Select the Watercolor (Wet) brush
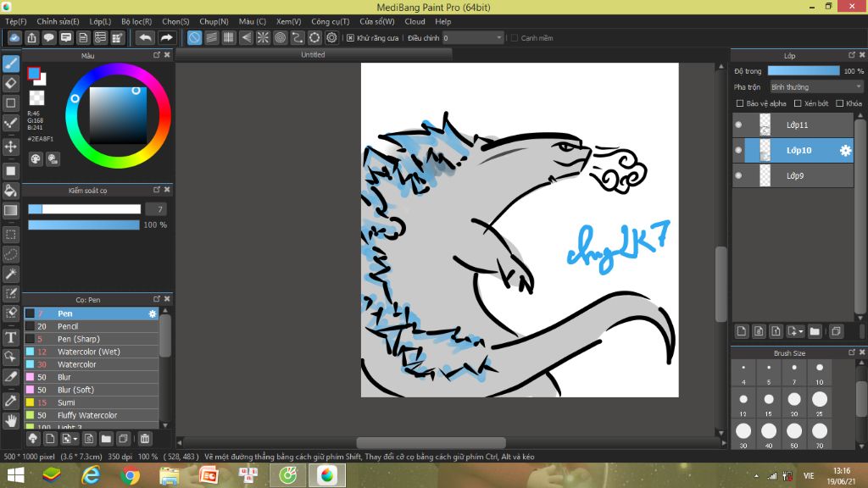 92,352
